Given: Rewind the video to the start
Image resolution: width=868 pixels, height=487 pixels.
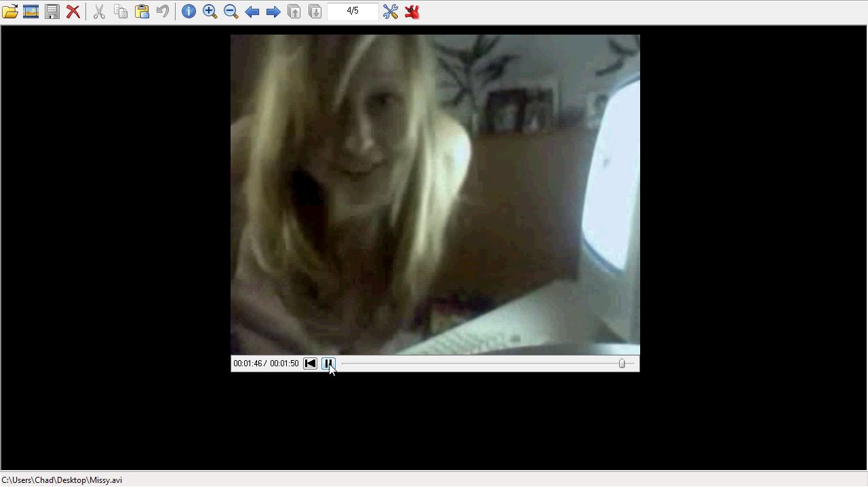Looking at the screenshot, I should coord(310,364).
